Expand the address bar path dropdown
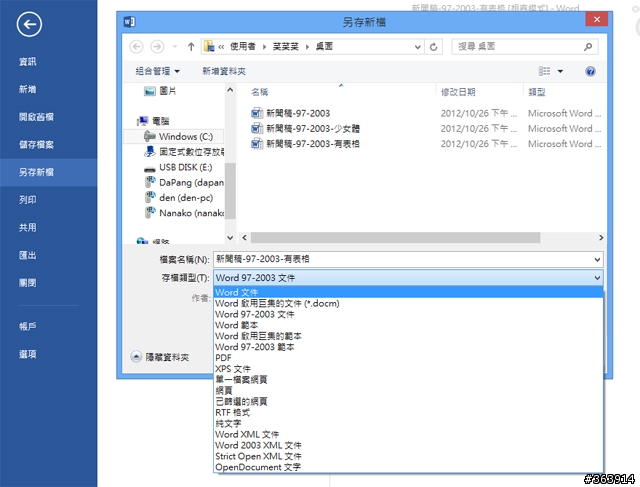This screenshot has width=640, height=487. (417, 47)
